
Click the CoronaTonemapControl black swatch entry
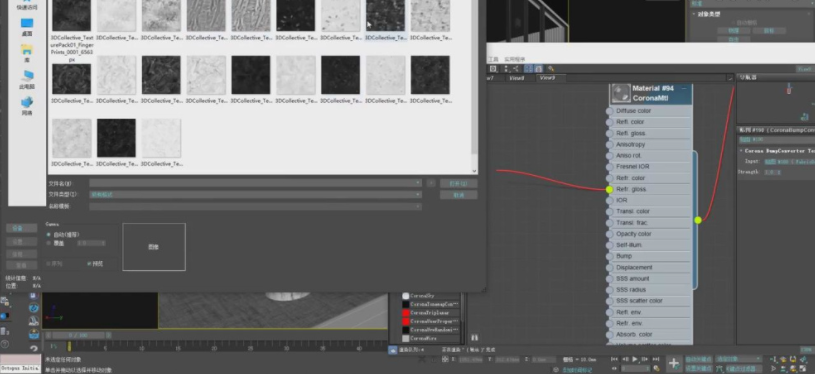[x=431, y=304]
